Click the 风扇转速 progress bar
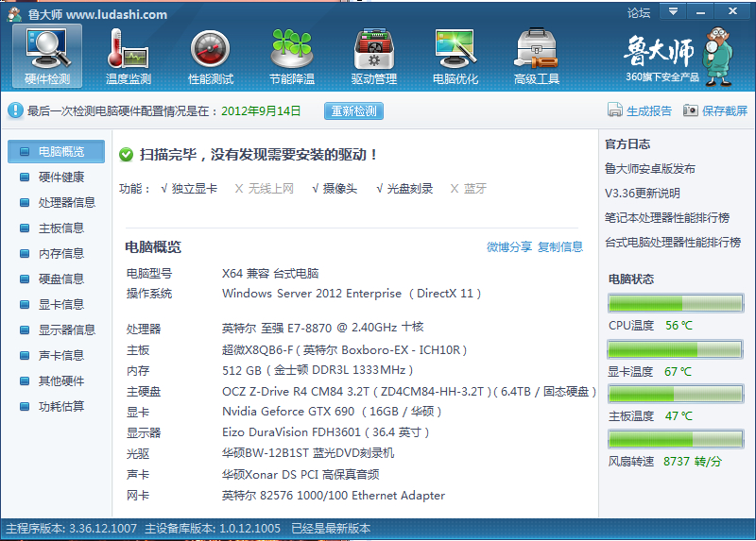Screen dimensions: 756x541 675,439
